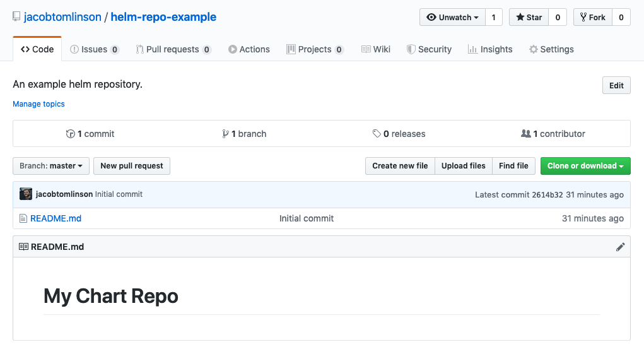Click Find file button

513,166
